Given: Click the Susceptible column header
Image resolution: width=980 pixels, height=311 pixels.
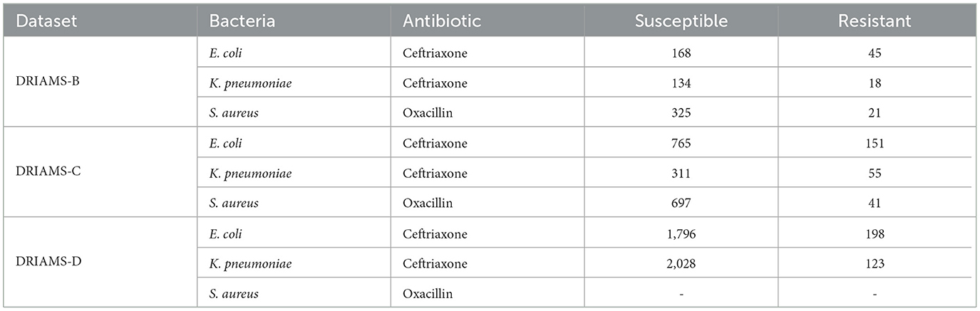Looking at the screenshot, I should point(681,21).
